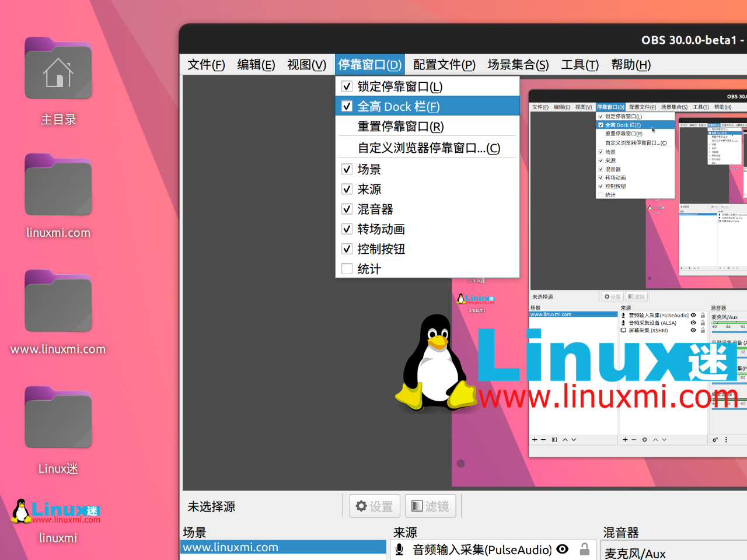
Task: Open the Linux迷 desktop folder
Action: (x=58, y=418)
